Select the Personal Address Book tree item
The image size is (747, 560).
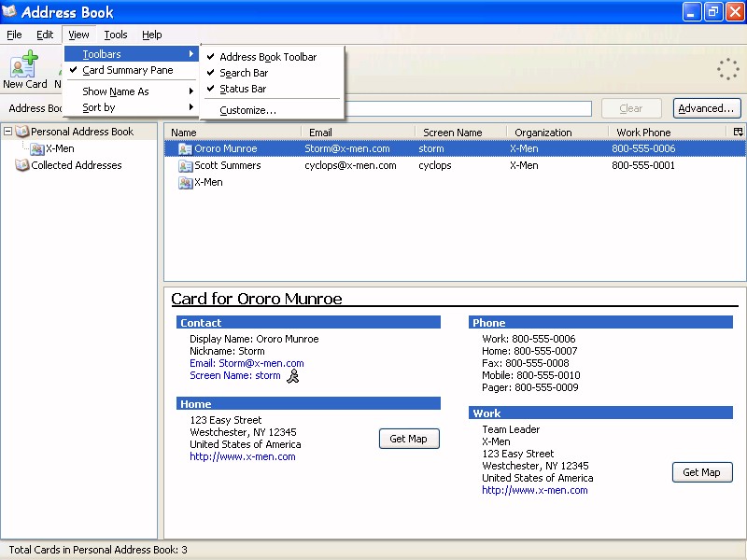[x=82, y=132]
